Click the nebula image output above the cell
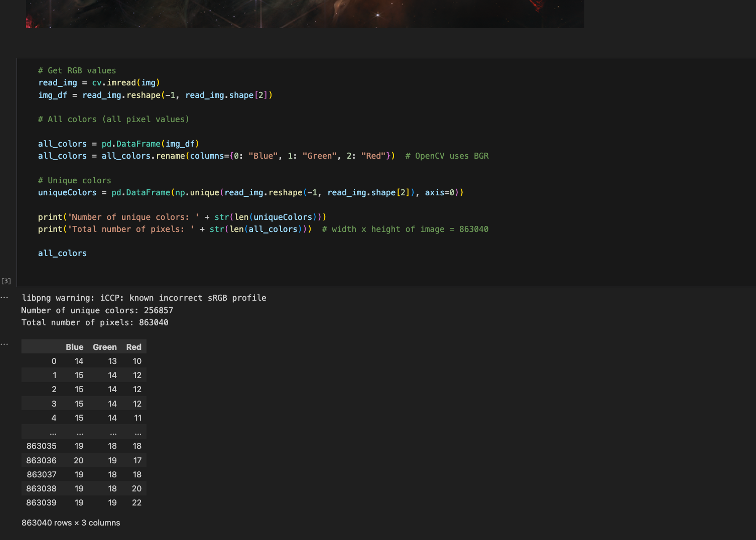Image resolution: width=756 pixels, height=540 pixels. pyautogui.click(x=305, y=14)
